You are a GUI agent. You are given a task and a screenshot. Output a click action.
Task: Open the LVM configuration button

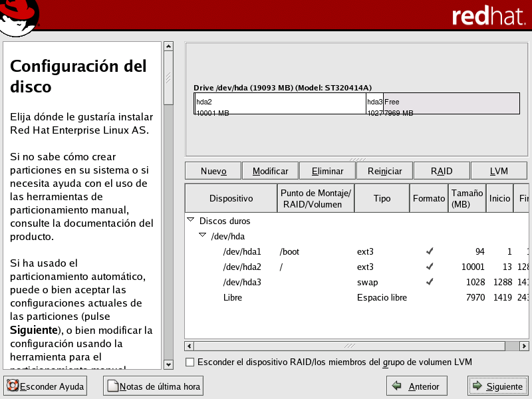[499, 171]
